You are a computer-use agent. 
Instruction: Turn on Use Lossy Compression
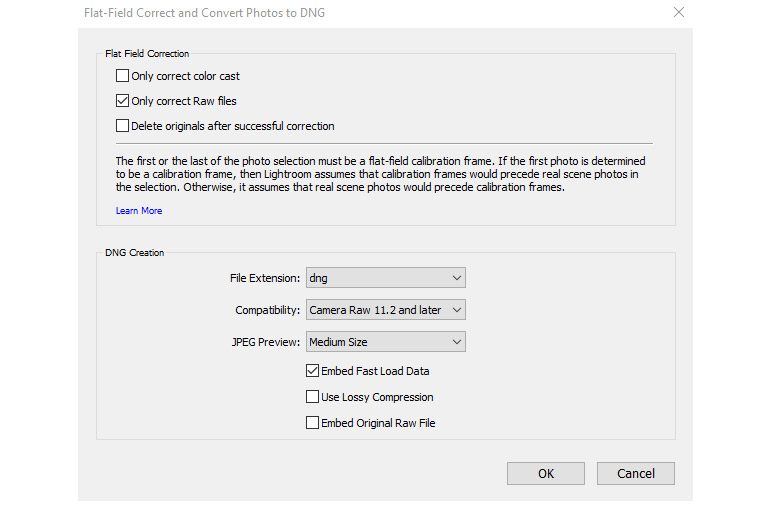pos(313,397)
